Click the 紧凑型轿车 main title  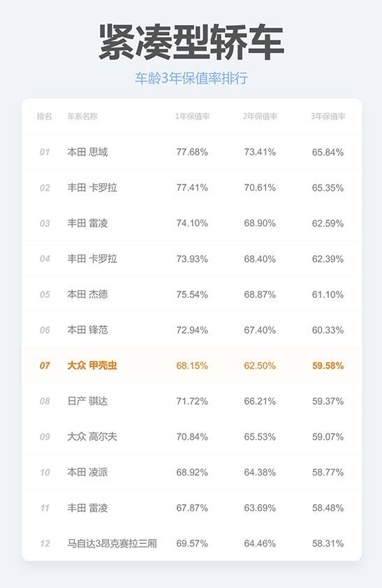[191, 42]
